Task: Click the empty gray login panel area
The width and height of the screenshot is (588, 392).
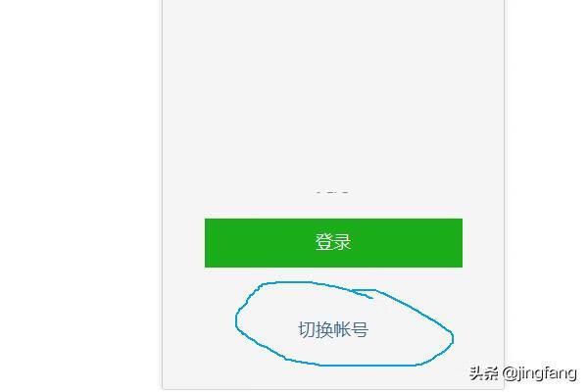Action: (x=333, y=98)
